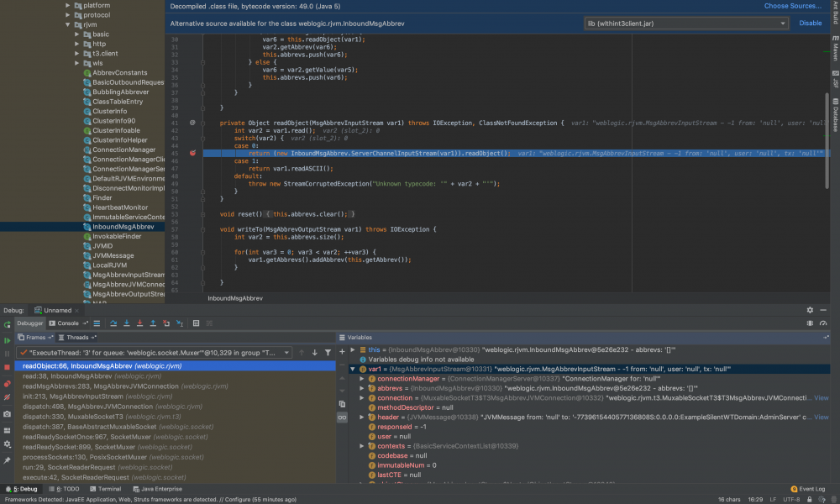Click the filter icon above the frames list

[x=327, y=353]
